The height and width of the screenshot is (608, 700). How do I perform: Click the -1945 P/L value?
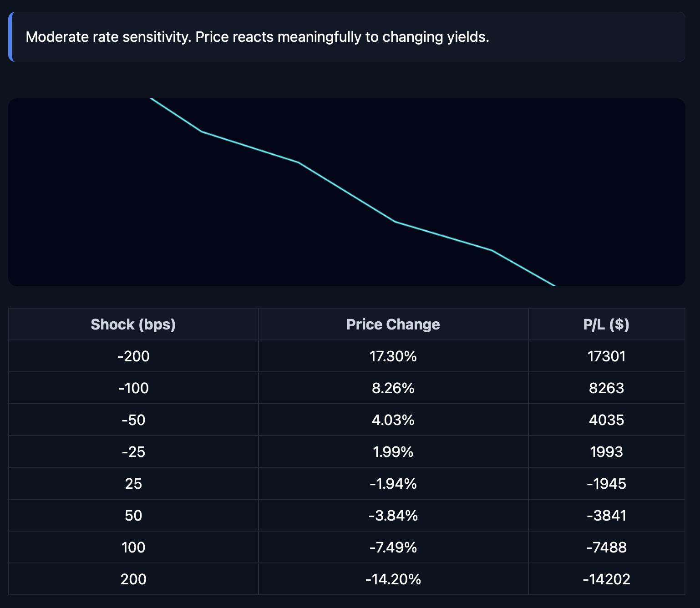pyautogui.click(x=606, y=484)
